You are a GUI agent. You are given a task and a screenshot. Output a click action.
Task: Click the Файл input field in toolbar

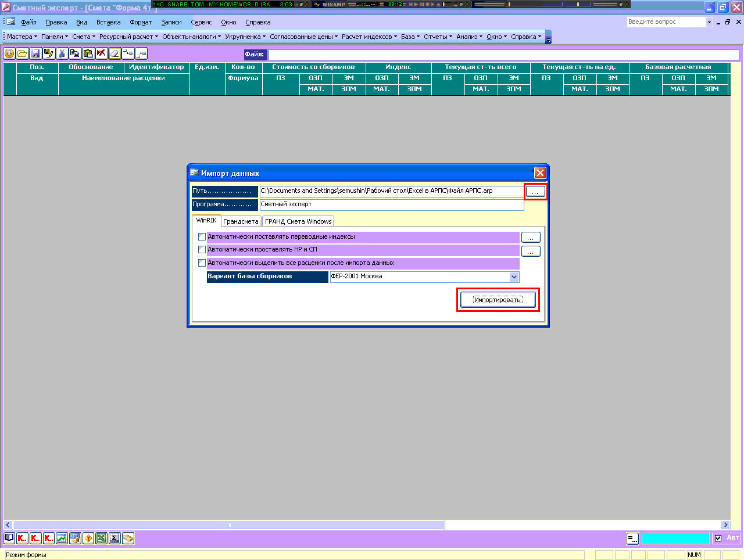[503, 55]
